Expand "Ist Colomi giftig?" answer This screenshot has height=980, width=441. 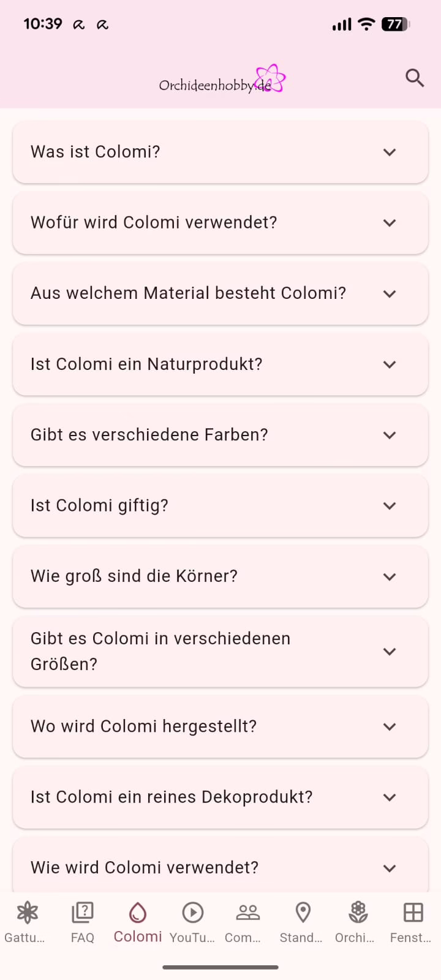(x=220, y=506)
